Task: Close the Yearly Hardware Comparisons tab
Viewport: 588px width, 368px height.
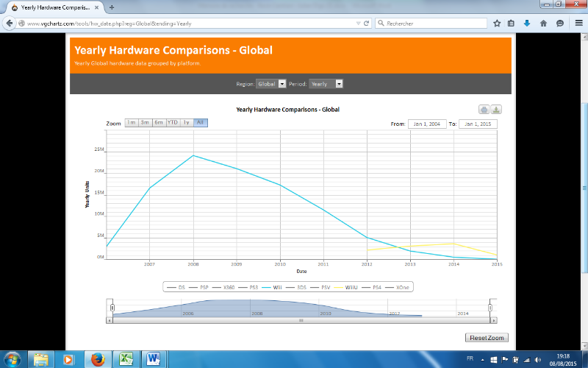Action: pyautogui.click(x=97, y=7)
